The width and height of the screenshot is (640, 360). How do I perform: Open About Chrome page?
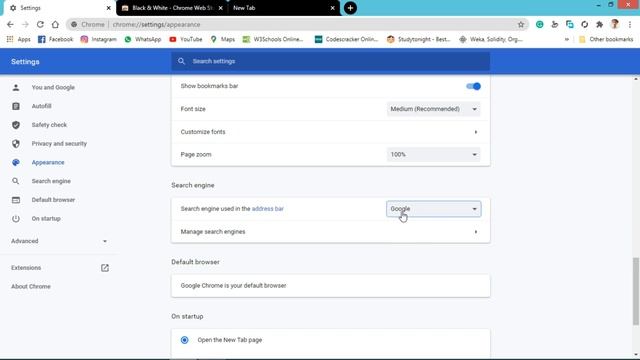click(31, 287)
